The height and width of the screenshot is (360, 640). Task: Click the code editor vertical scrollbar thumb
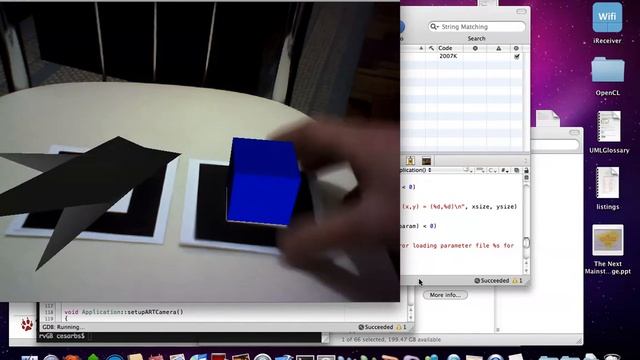526,242
